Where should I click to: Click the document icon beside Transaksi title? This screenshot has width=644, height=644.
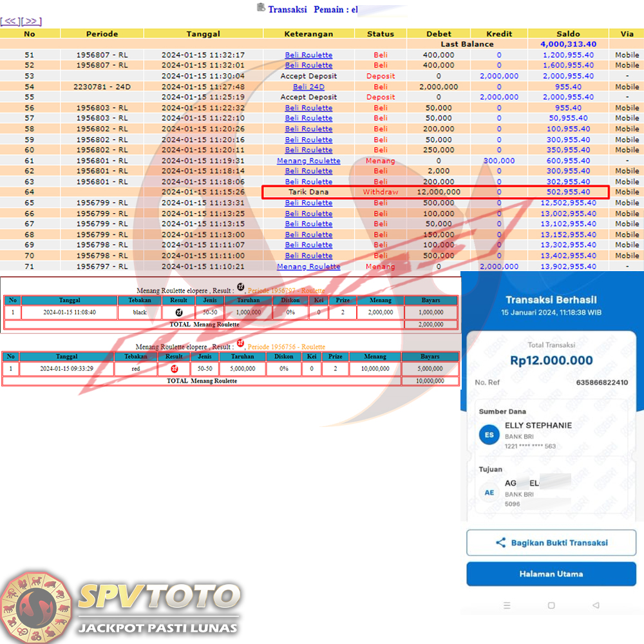tap(260, 8)
